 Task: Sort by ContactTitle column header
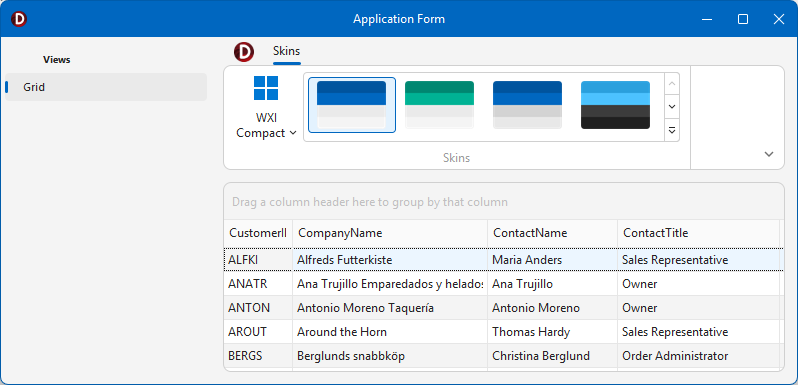click(698, 233)
